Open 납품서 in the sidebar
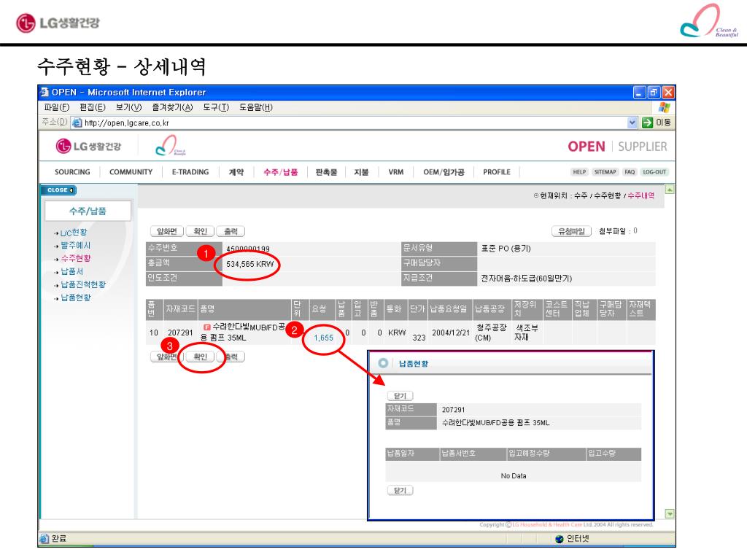 (x=71, y=271)
